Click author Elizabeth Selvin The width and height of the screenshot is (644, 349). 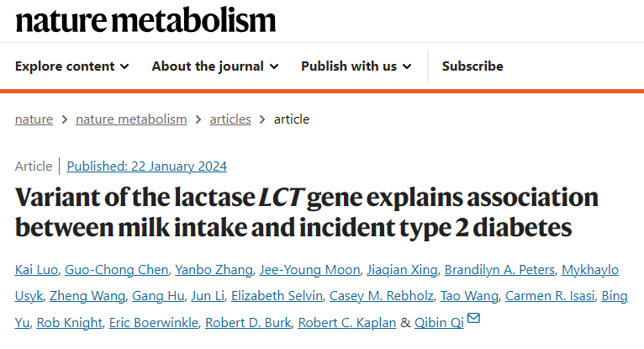[x=277, y=296]
